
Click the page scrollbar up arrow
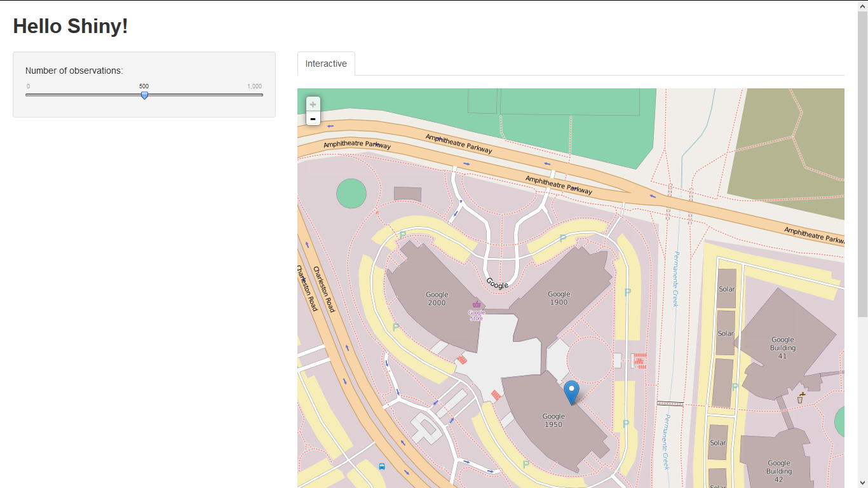click(862, 6)
